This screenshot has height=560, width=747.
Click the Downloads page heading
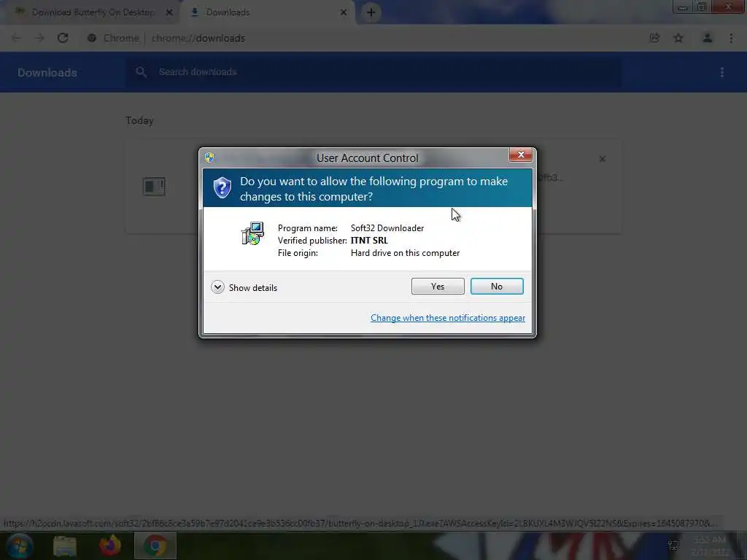click(x=47, y=72)
